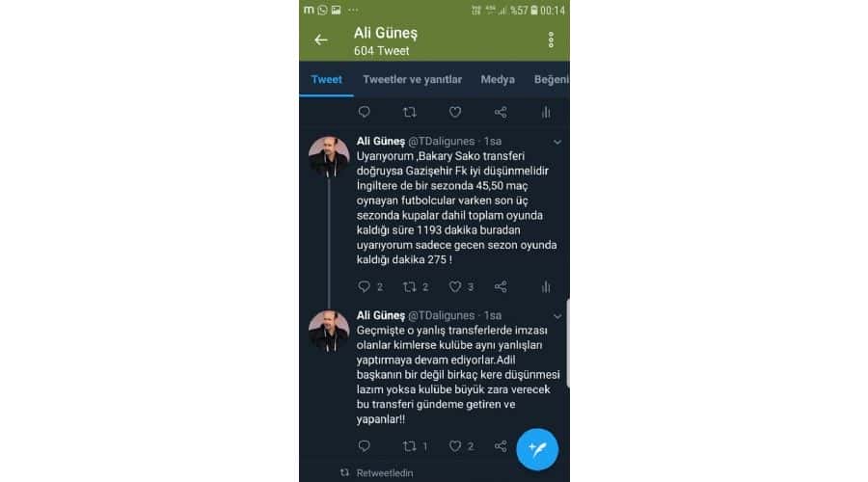
Task: Retweet the 'Geçmişte o yanlış' tweet
Action: point(410,446)
